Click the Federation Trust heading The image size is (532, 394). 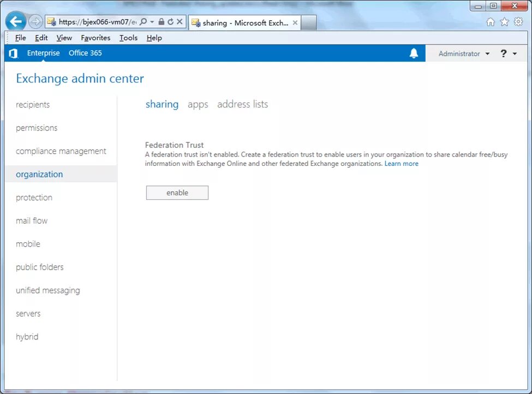(175, 145)
